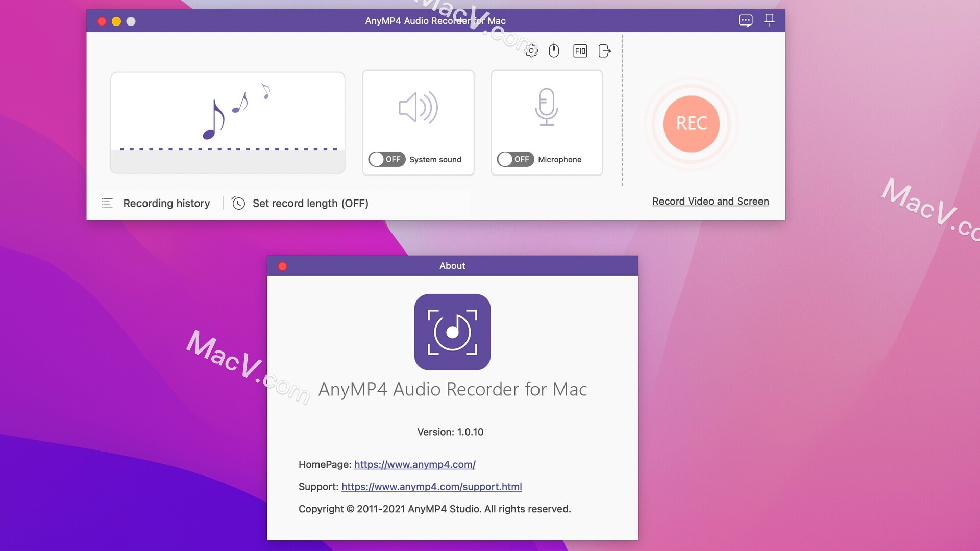Open AnyMP4 support page link
The height and width of the screenshot is (551, 980).
click(x=431, y=486)
